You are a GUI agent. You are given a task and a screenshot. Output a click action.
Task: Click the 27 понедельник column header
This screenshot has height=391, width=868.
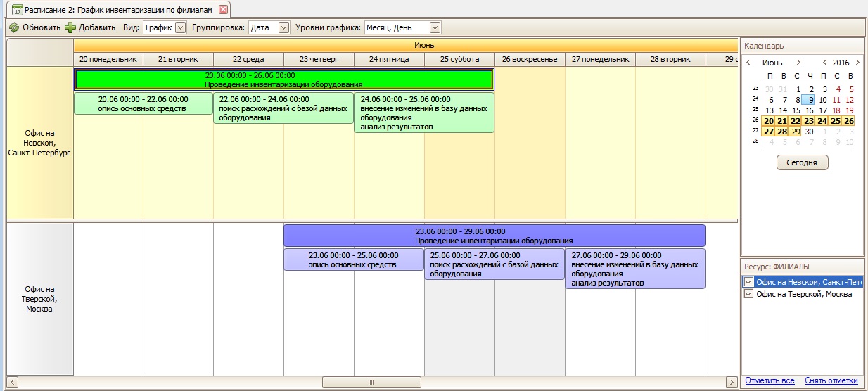pos(600,59)
